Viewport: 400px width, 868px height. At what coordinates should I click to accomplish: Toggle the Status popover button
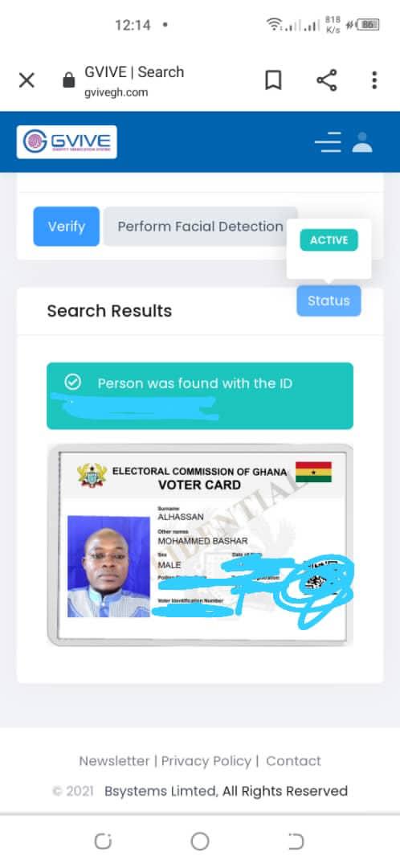tap(329, 301)
